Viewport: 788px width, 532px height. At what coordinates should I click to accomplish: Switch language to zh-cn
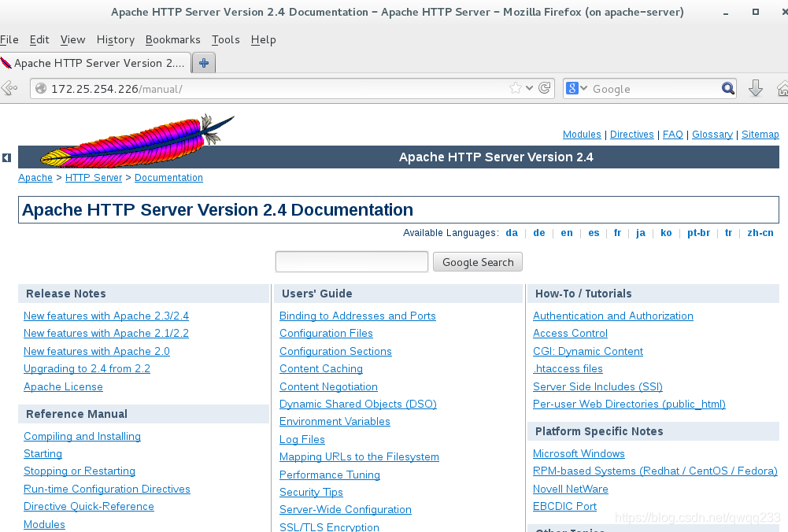tap(760, 233)
